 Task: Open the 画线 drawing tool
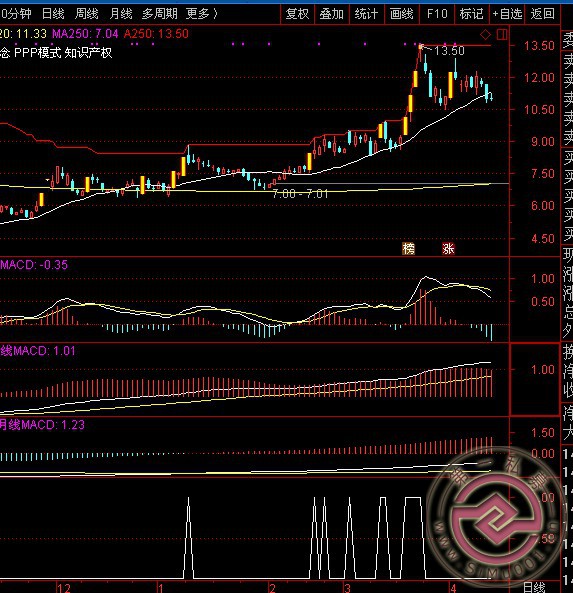pyautogui.click(x=401, y=14)
